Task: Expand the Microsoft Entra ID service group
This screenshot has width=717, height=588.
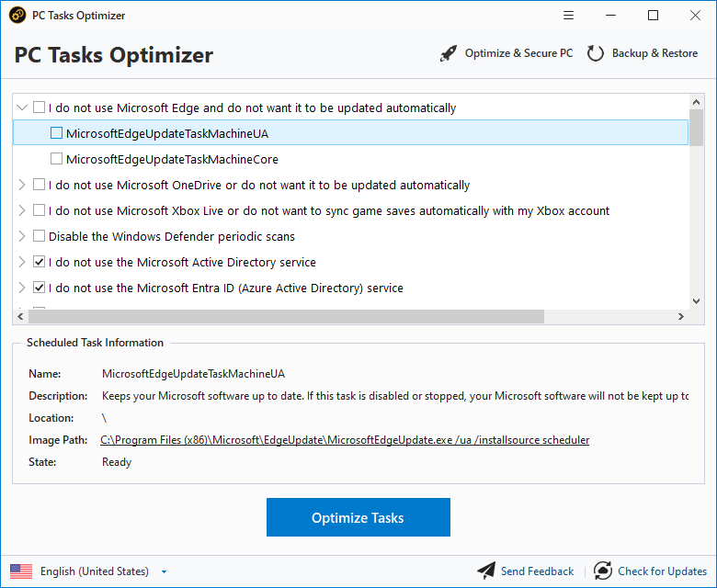Action: pyautogui.click(x=22, y=288)
